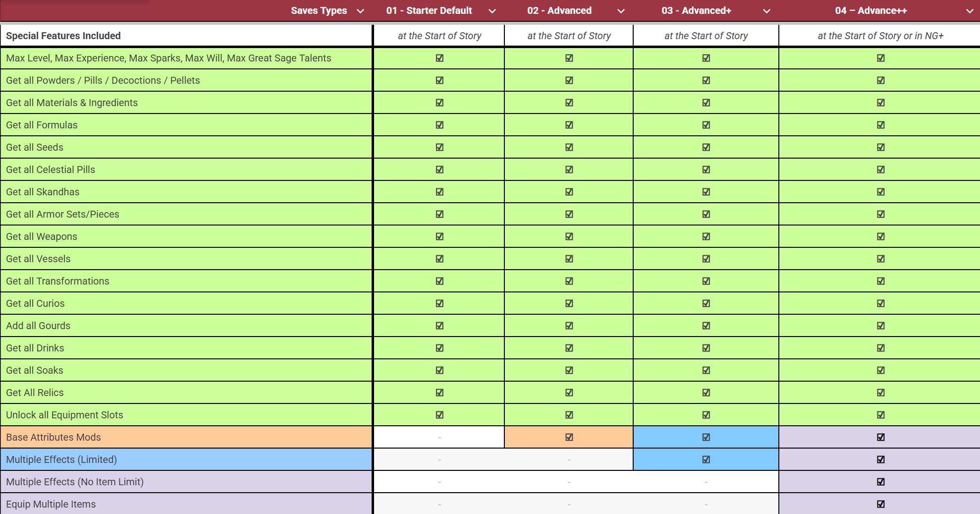Expand the 03 - Advanced+ dropdown arrow
This screenshot has width=980, height=514.
pyautogui.click(x=766, y=11)
